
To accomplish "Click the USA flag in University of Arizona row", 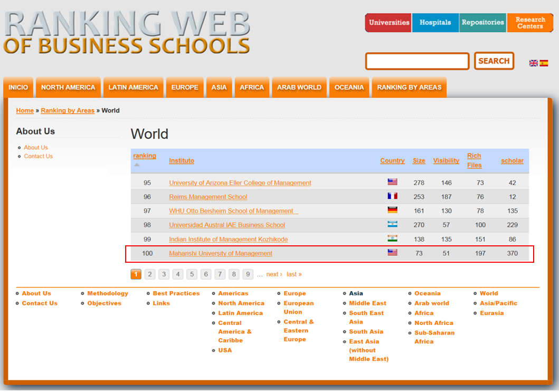I will 392,182.
